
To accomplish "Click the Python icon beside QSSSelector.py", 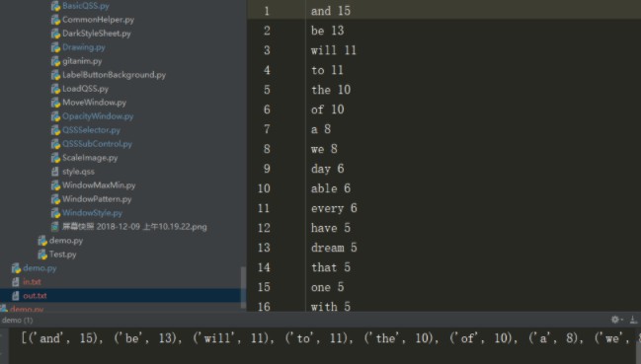I will [x=55, y=130].
